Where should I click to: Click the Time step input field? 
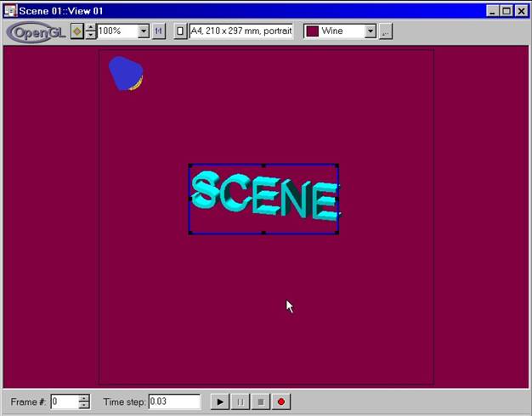(174, 402)
